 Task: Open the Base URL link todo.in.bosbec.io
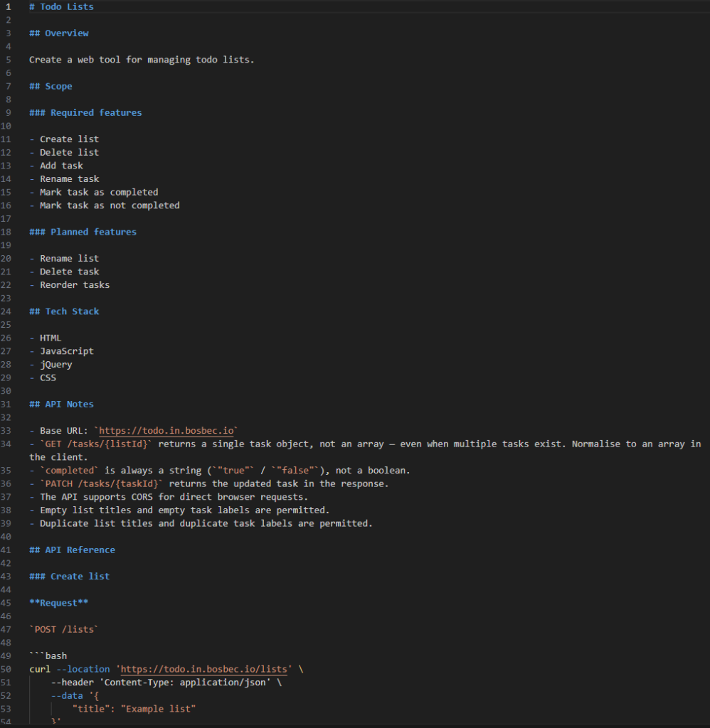pyautogui.click(x=167, y=431)
